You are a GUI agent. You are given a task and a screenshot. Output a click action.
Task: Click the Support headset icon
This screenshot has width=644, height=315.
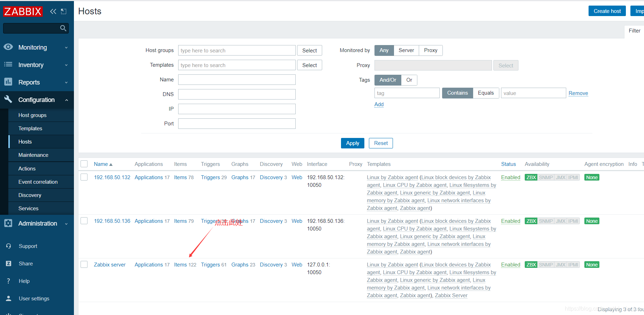tap(9, 246)
